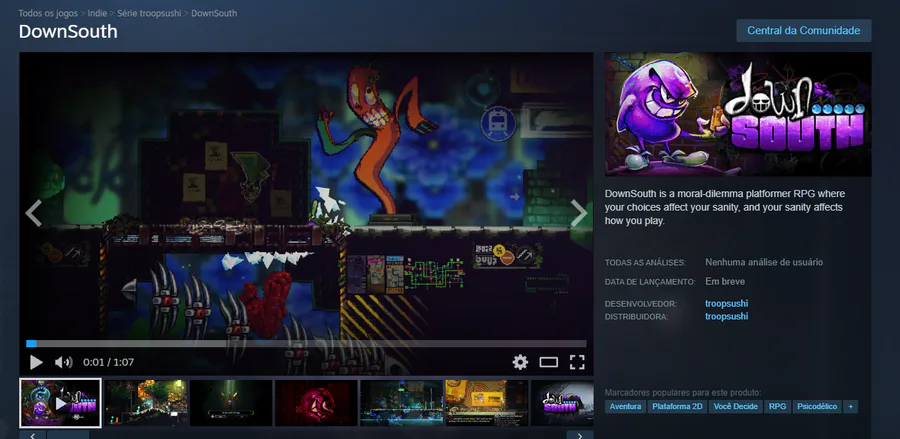Show the previous media item

coord(33,213)
